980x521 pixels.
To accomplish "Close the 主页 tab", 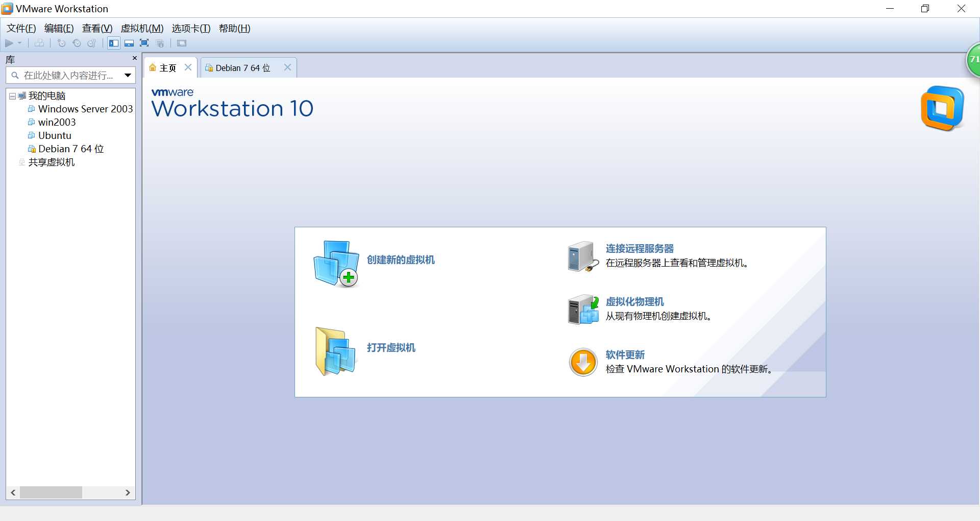I will pos(188,67).
